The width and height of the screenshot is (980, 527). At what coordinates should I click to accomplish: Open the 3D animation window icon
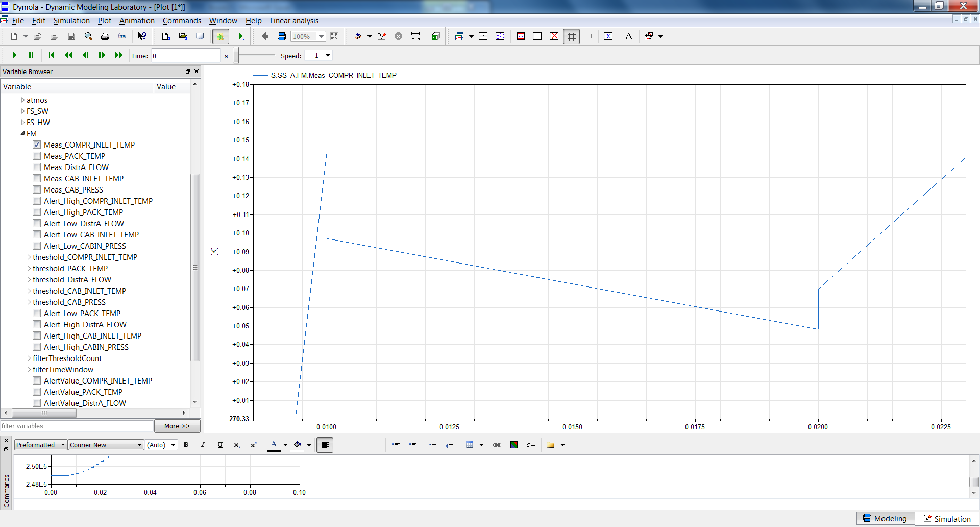pos(436,36)
